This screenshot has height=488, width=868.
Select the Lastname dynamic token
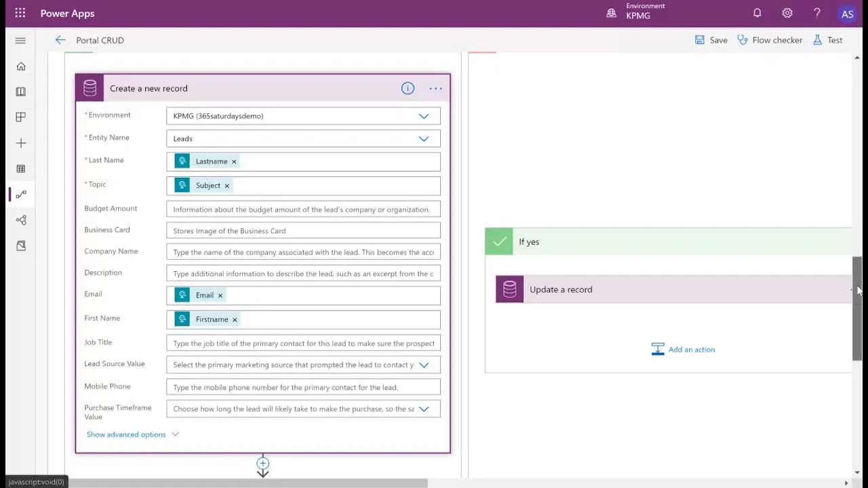206,161
